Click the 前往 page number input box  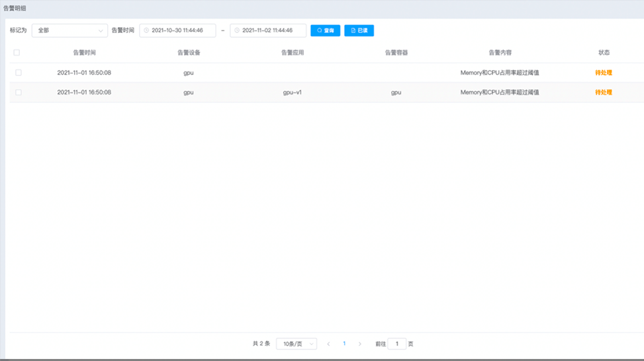pos(396,344)
